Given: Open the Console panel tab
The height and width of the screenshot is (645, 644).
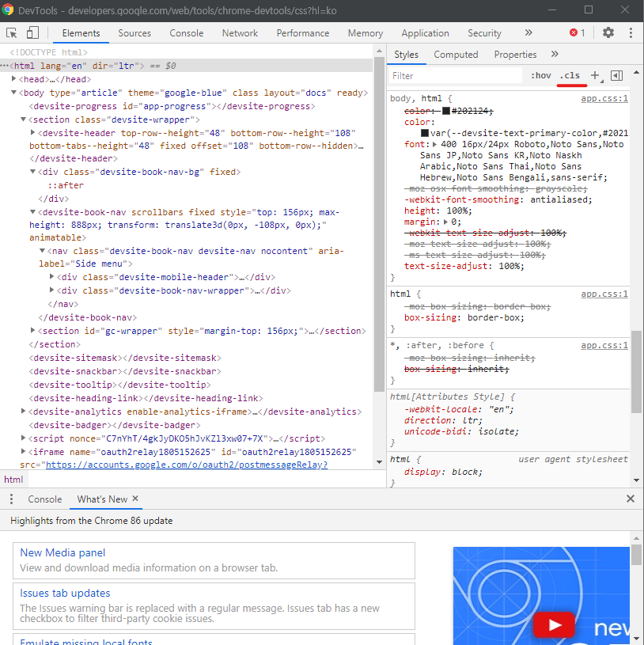Looking at the screenshot, I should (x=186, y=33).
